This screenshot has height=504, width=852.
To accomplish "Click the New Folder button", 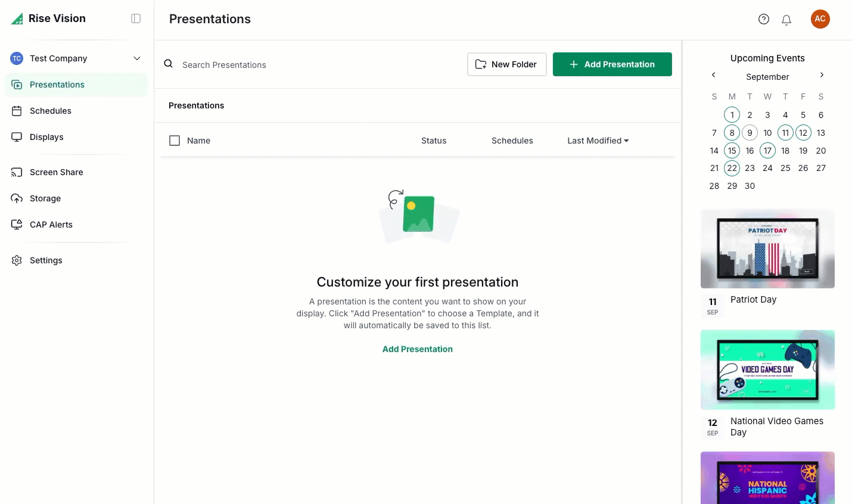I will click(506, 64).
